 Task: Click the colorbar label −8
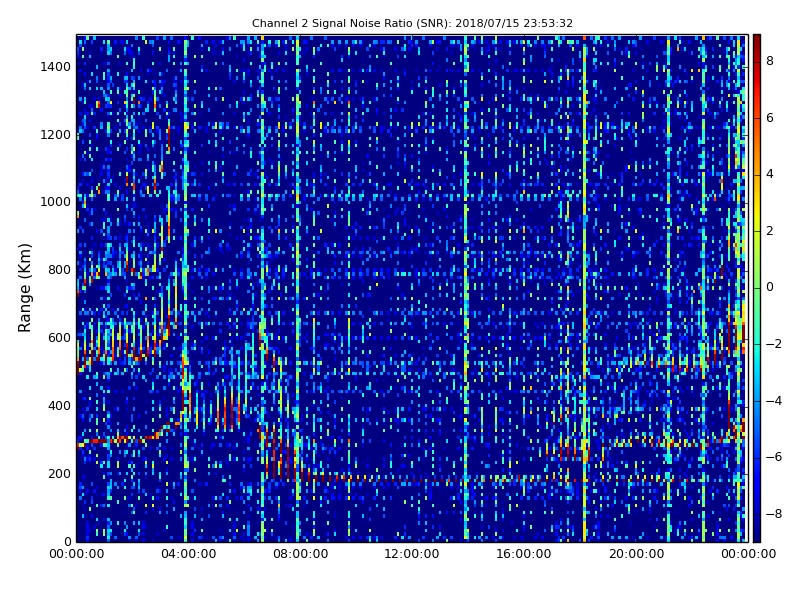[x=774, y=514]
